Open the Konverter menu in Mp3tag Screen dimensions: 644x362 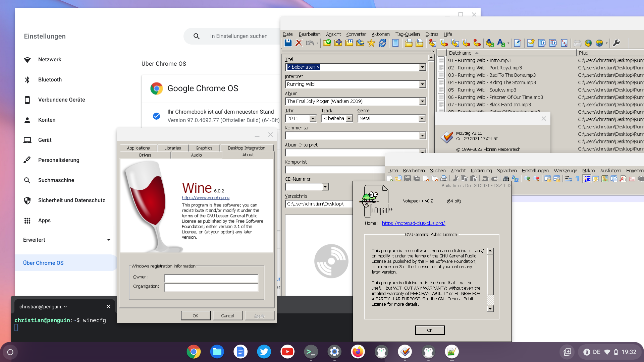pos(356,34)
